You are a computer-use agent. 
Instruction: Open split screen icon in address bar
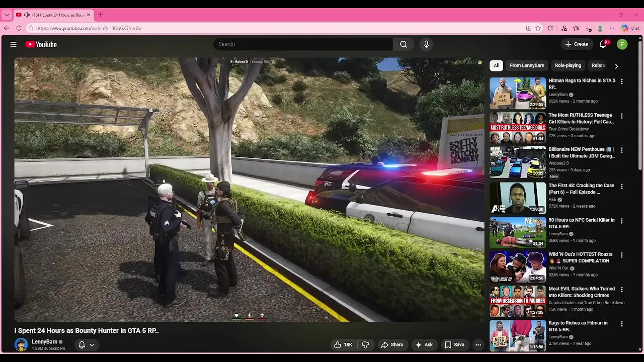coord(528,28)
